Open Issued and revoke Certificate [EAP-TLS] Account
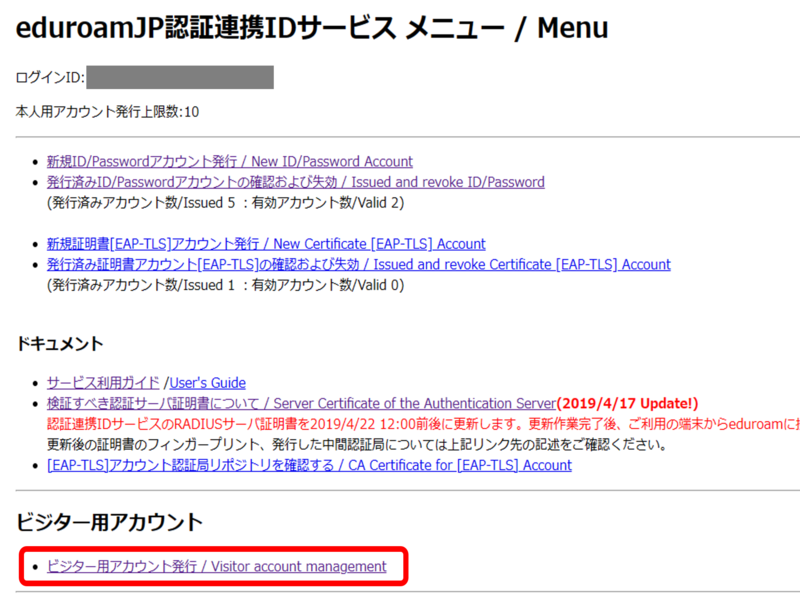The width and height of the screenshot is (800, 600). 359,264
